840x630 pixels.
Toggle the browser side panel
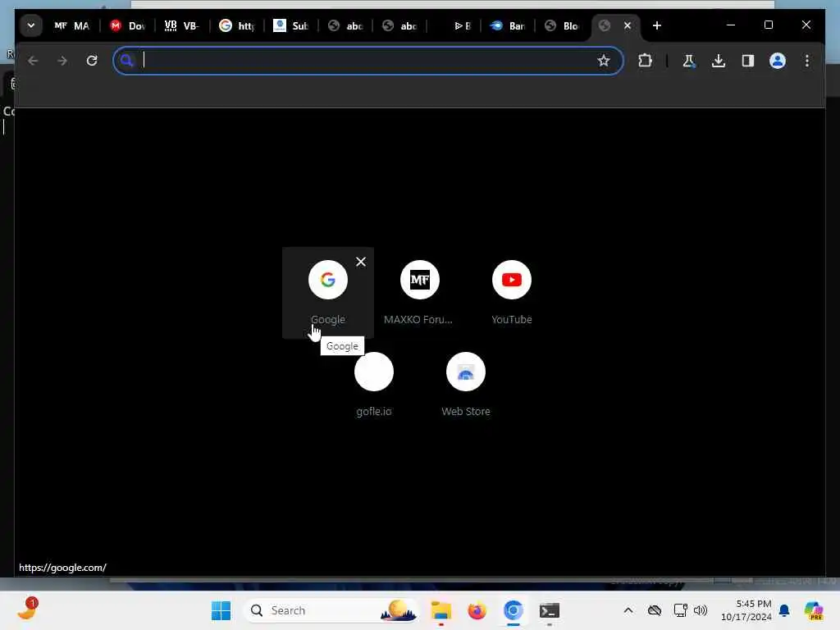tap(748, 61)
